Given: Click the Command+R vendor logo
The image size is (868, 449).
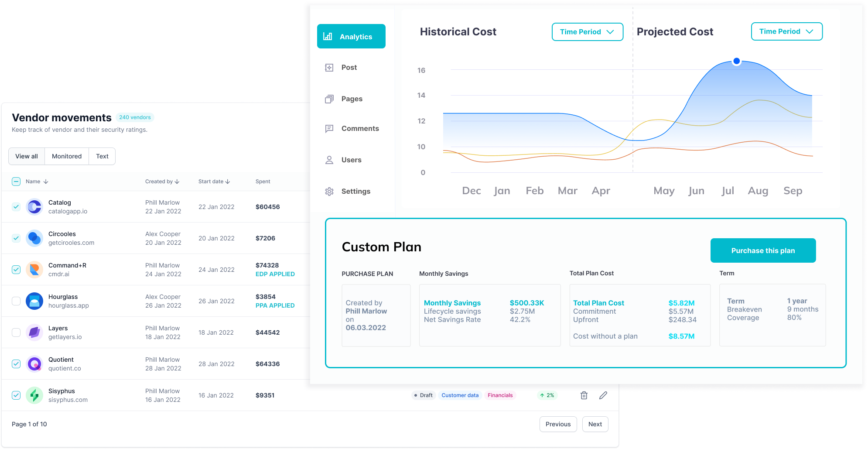Looking at the screenshot, I should (34, 270).
